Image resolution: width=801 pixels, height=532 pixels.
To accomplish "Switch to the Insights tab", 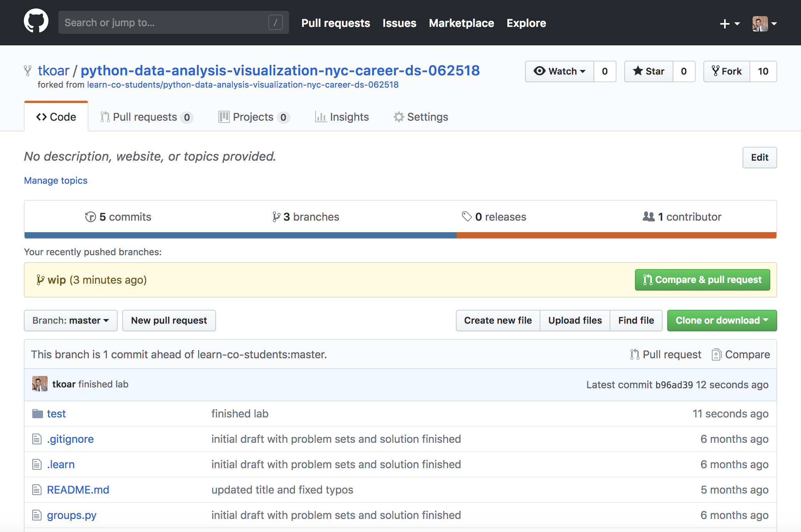I will click(x=342, y=117).
